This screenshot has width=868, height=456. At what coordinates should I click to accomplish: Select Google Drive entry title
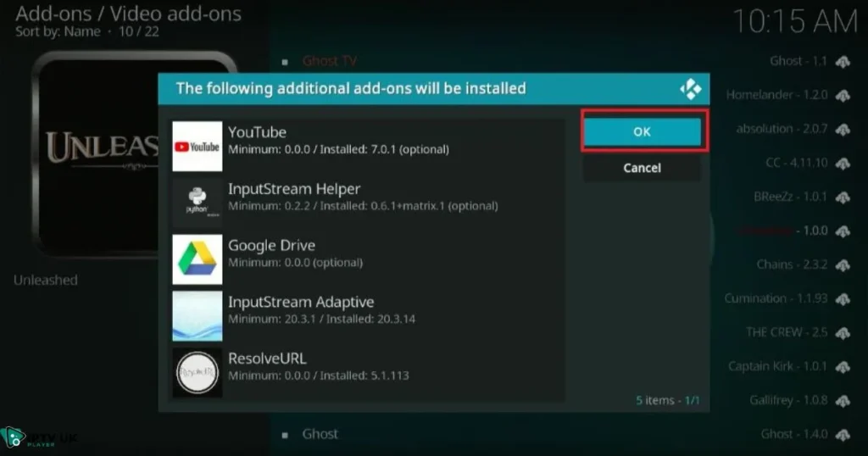tap(272, 245)
